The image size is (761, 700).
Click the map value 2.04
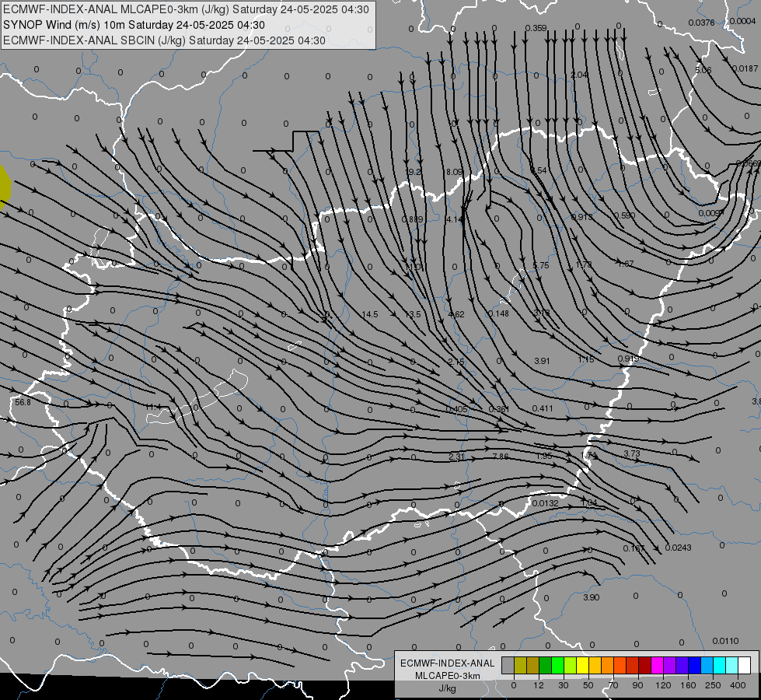tap(579, 75)
